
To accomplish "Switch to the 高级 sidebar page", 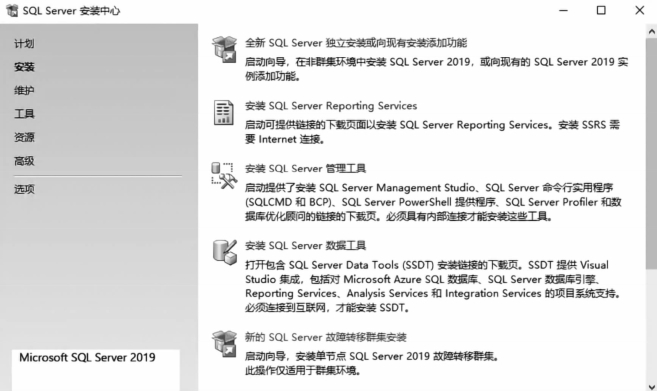I will point(24,161).
